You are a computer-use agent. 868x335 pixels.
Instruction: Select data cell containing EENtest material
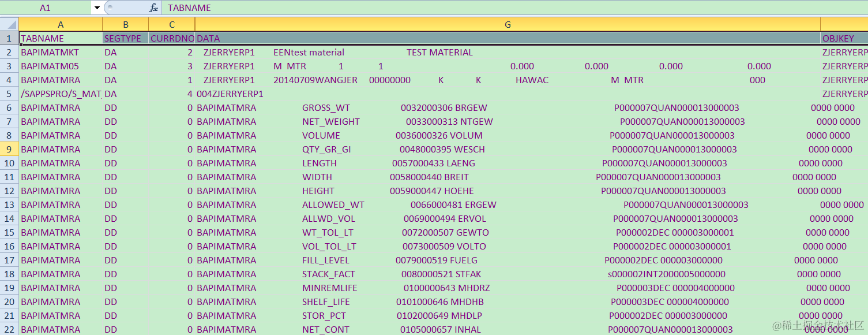(508, 53)
